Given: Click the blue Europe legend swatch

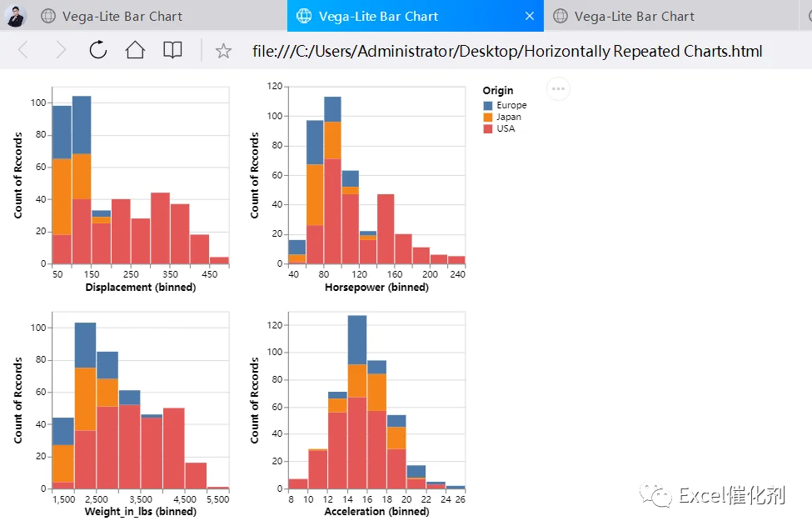Looking at the screenshot, I should point(488,105).
